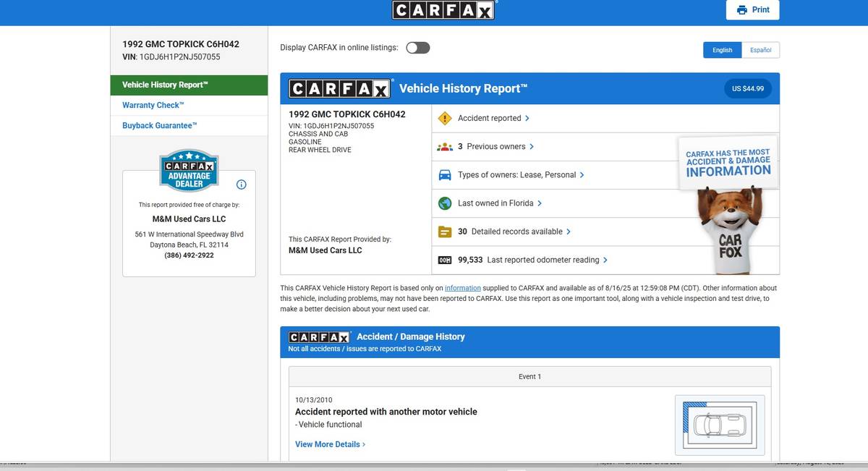Image resolution: width=868 pixels, height=471 pixels.
Task: Click the info icon beside Advantage Dealer badge
Action: (242, 184)
